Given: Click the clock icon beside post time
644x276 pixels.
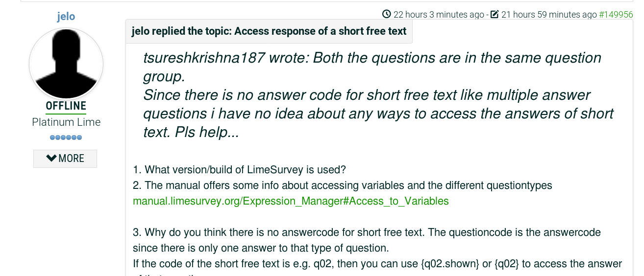Looking at the screenshot, I should [387, 14].
